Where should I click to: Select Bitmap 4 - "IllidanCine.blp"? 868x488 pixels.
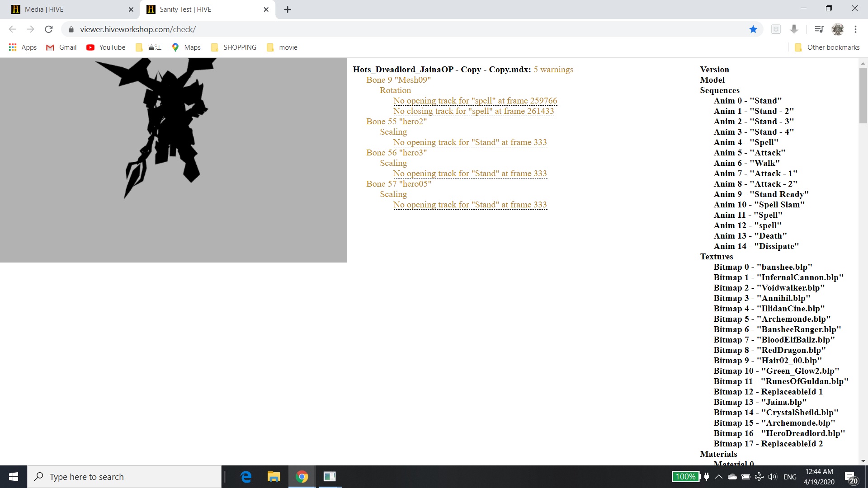[x=769, y=309]
